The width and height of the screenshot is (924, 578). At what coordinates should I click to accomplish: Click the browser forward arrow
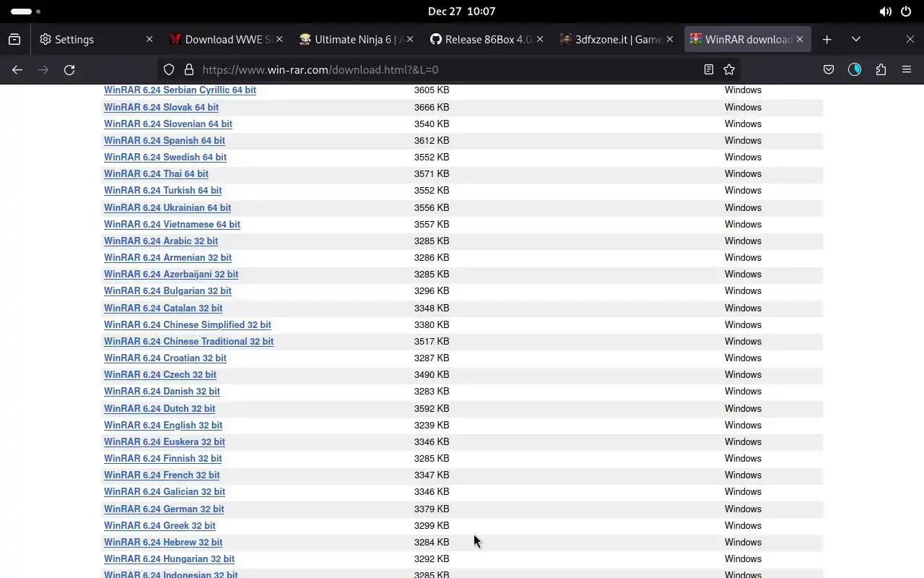[x=43, y=69]
